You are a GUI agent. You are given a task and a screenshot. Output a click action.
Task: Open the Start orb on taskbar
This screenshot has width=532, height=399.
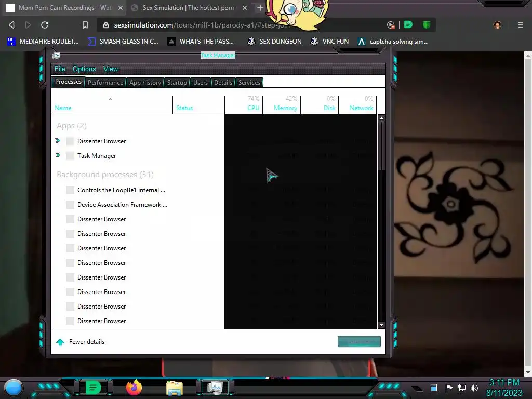click(14, 388)
